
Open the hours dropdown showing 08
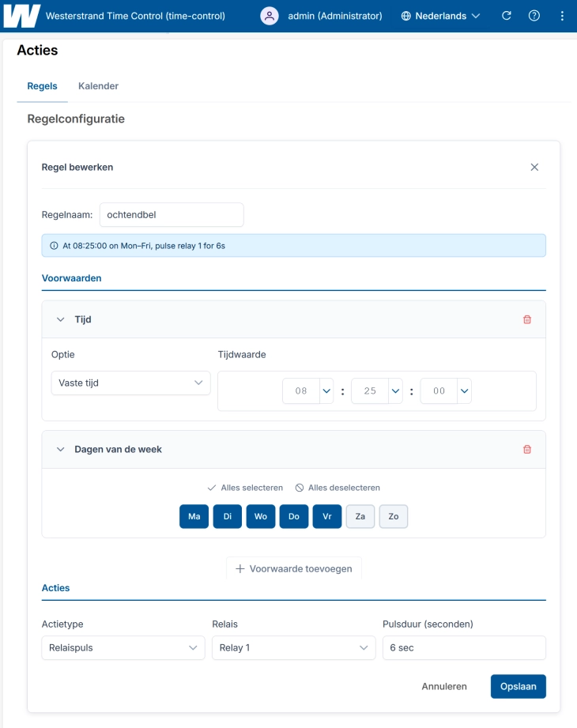(326, 391)
